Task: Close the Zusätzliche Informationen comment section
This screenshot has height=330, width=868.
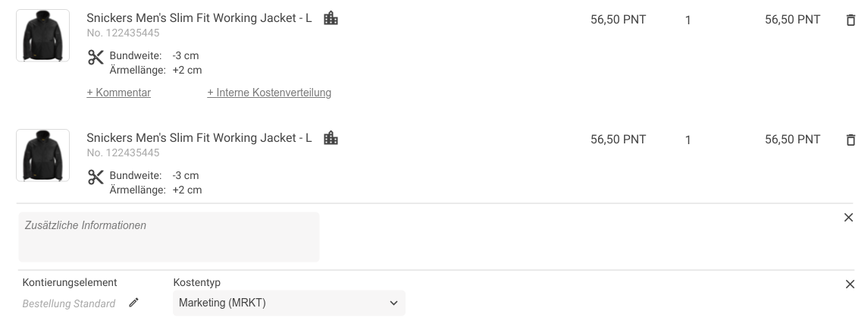Action: tap(848, 218)
